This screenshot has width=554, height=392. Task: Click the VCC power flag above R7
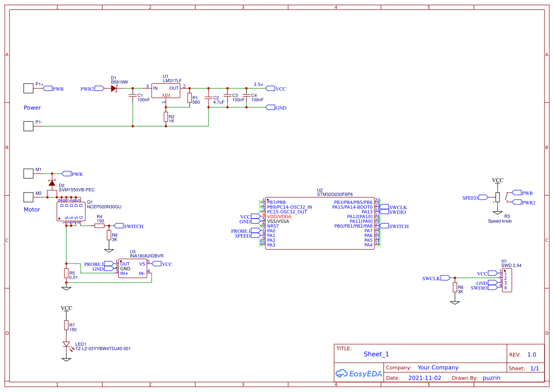point(66,308)
